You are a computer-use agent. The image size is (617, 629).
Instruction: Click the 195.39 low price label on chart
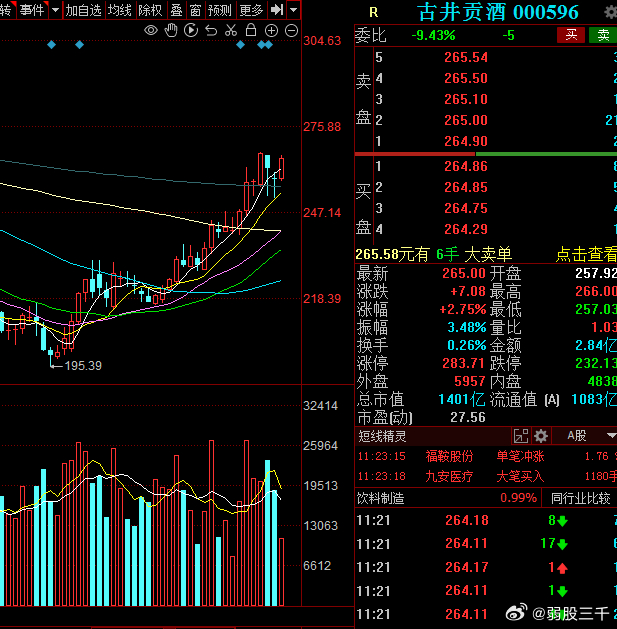(x=83, y=365)
